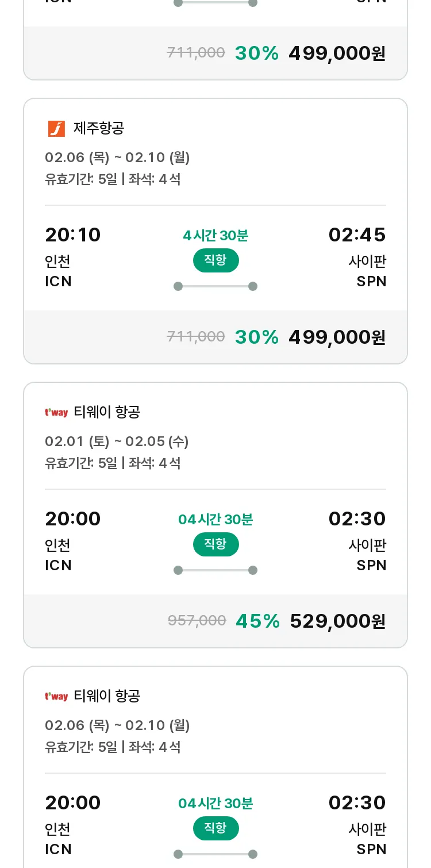The width and height of the screenshot is (431, 868).
Task: Click t'way logo on the 02.01 flight
Action: pos(56,412)
